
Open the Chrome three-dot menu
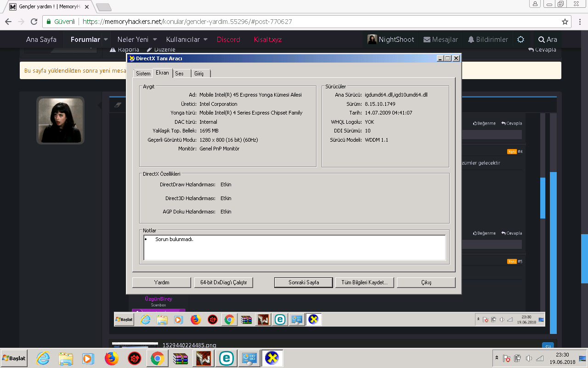click(580, 22)
